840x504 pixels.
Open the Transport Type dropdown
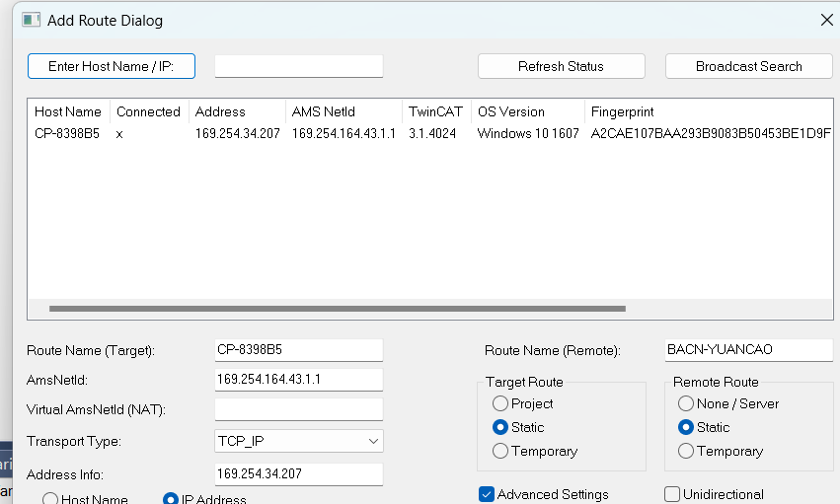point(299,441)
